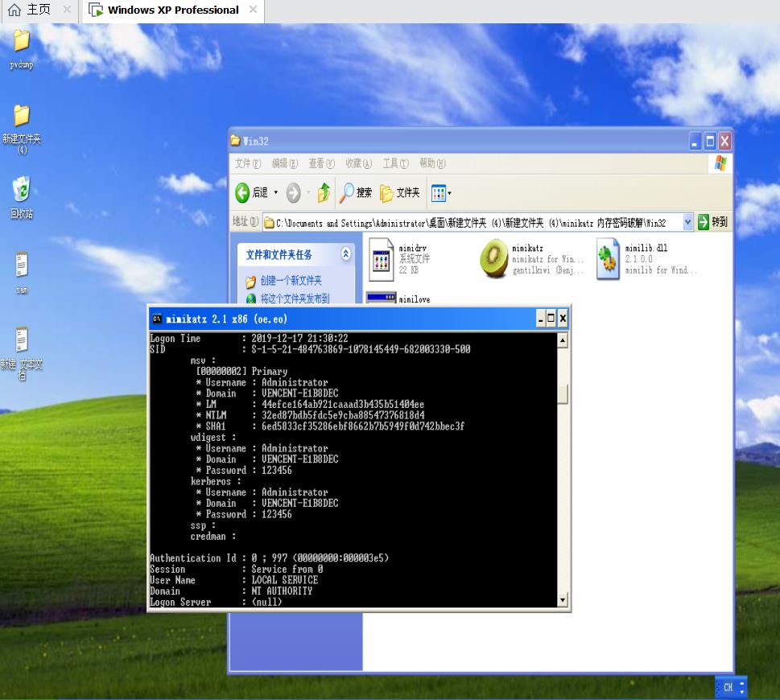
Task: Click the 转到 go button
Action: (x=712, y=222)
